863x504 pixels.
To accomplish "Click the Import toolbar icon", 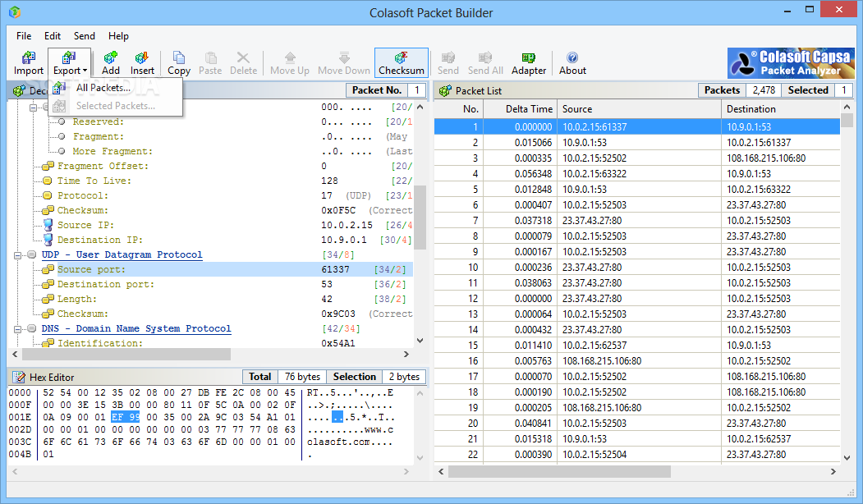I will coord(29,63).
